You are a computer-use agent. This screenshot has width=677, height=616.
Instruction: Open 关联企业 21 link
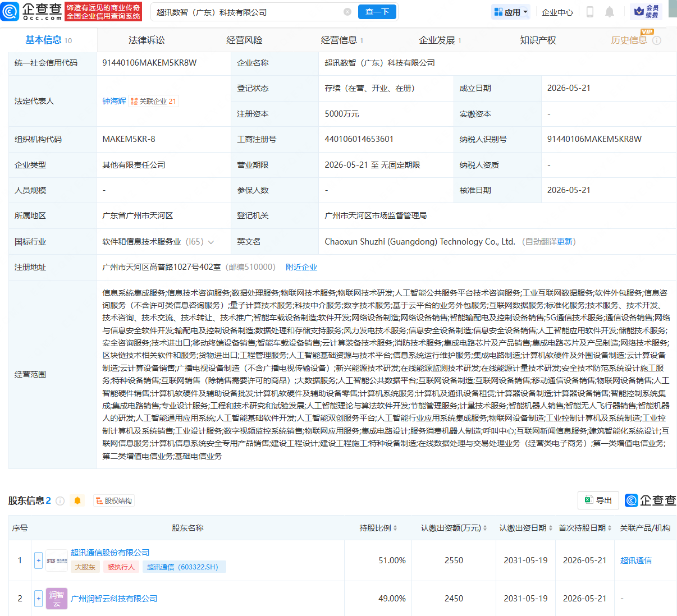pos(153,102)
